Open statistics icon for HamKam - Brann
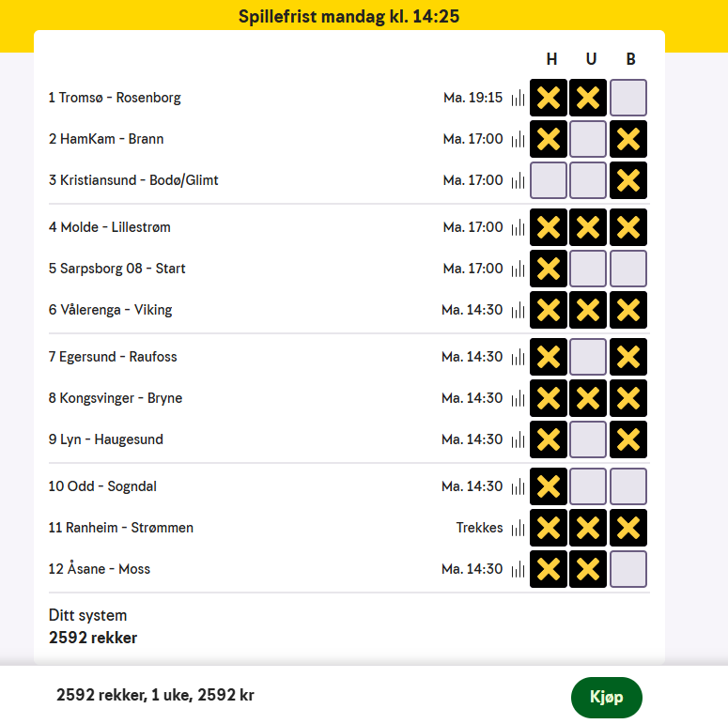This screenshot has width=728, height=724. tap(518, 139)
